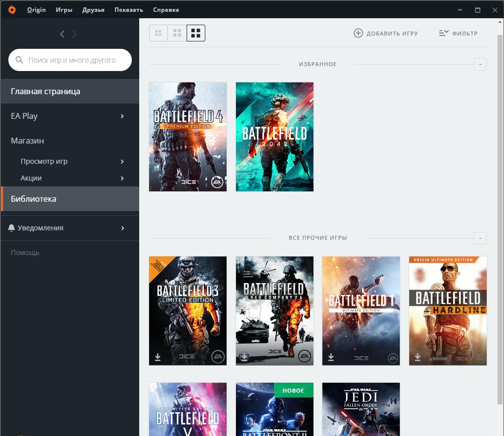Image resolution: width=504 pixels, height=436 pixels.
Task: Click Добавить игру button
Action: 386,33
